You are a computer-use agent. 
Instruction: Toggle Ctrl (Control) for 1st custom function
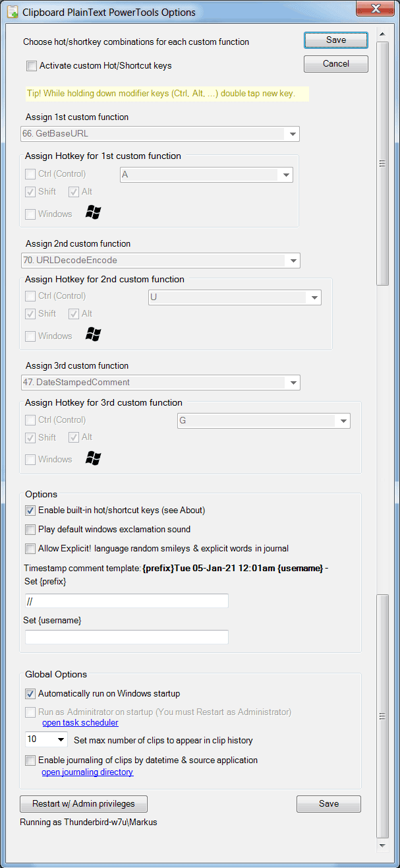(30, 174)
